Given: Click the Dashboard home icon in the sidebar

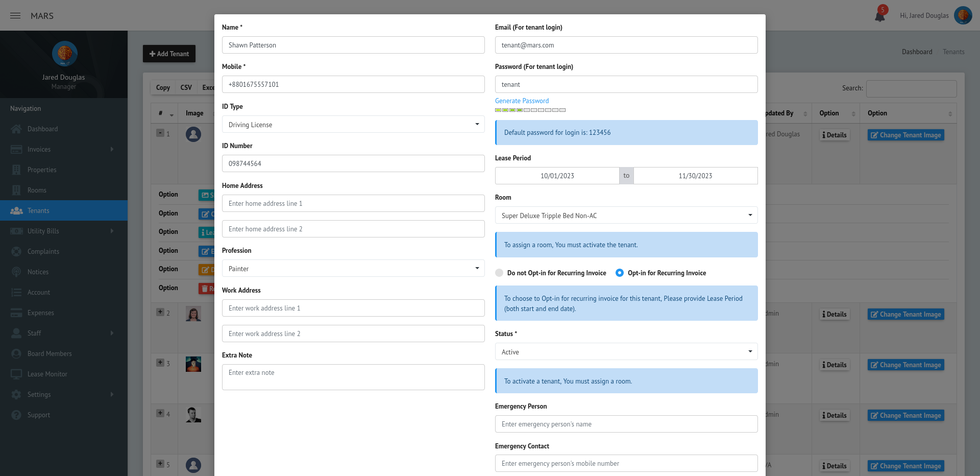Looking at the screenshot, I should (16, 129).
